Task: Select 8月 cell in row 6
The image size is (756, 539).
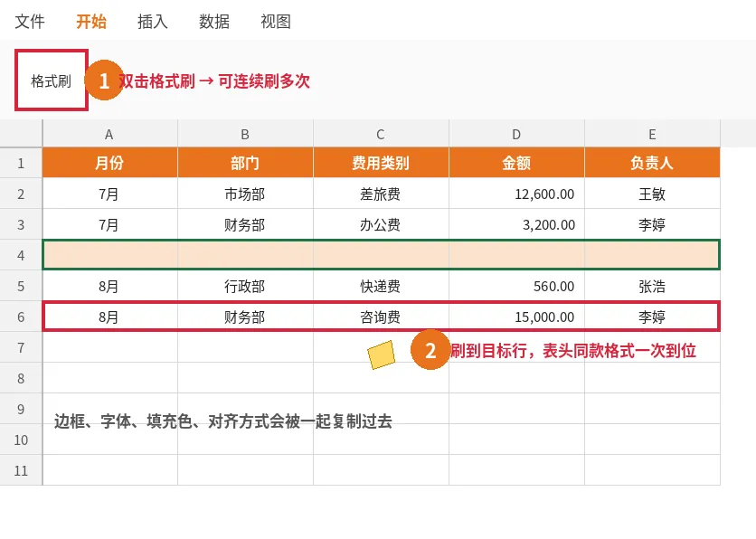Action: [110, 317]
